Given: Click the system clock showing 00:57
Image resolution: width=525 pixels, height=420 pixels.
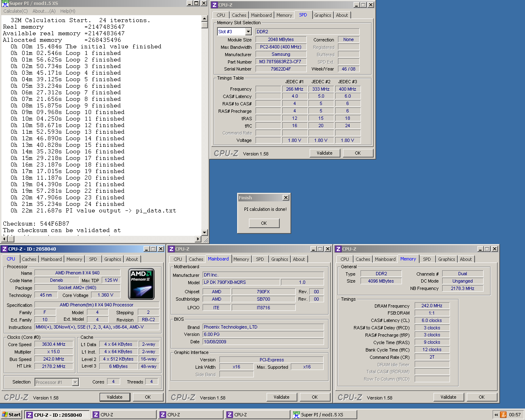Looking at the screenshot, I should 515,415.
